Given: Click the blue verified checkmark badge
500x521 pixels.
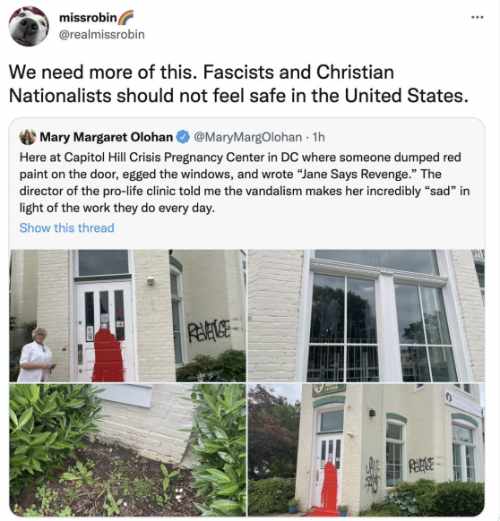Looking at the screenshot, I should point(183,137).
